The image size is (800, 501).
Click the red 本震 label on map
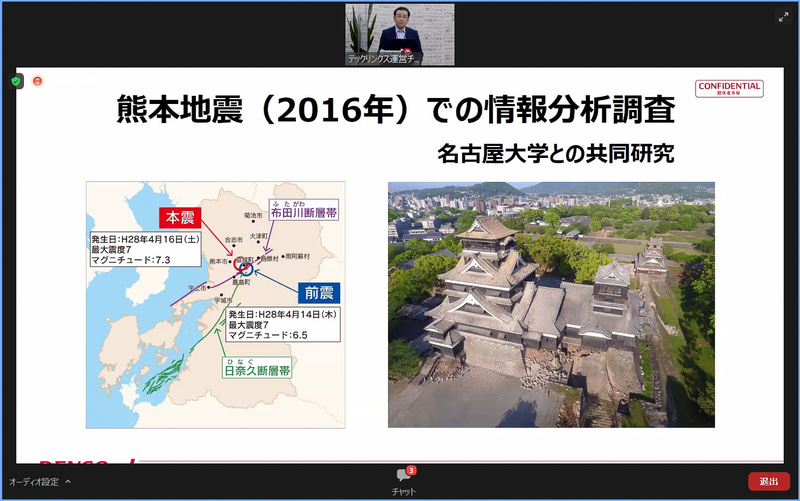[180, 218]
